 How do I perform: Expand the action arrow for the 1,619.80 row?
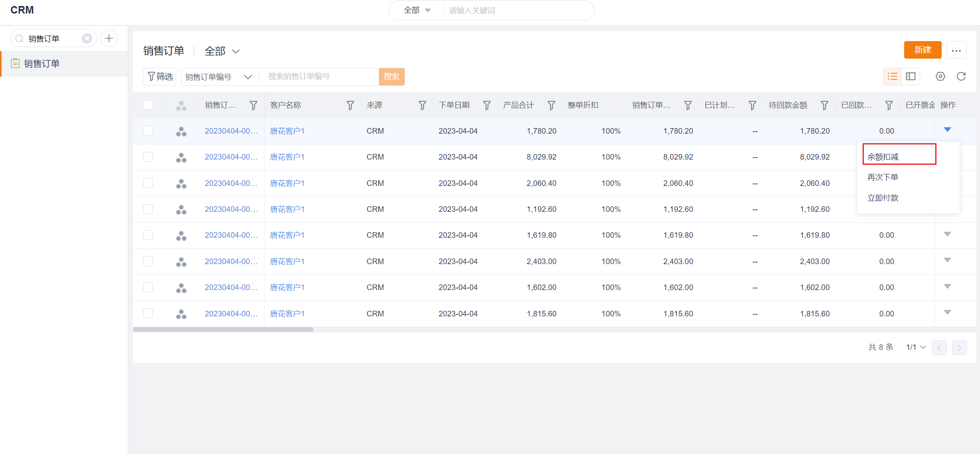[x=947, y=234]
